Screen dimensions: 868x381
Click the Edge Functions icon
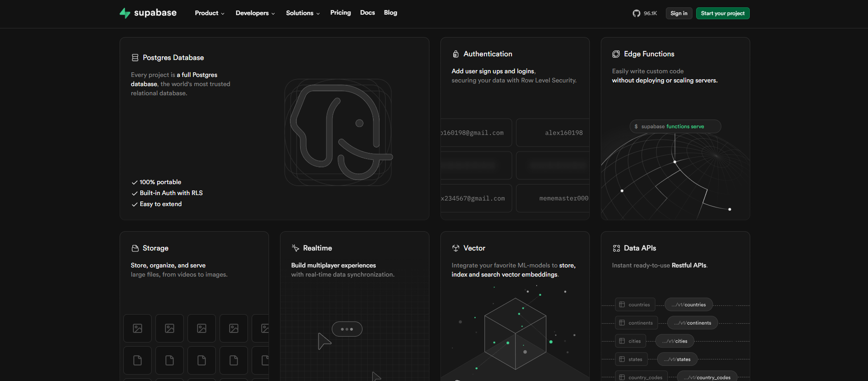tap(616, 54)
